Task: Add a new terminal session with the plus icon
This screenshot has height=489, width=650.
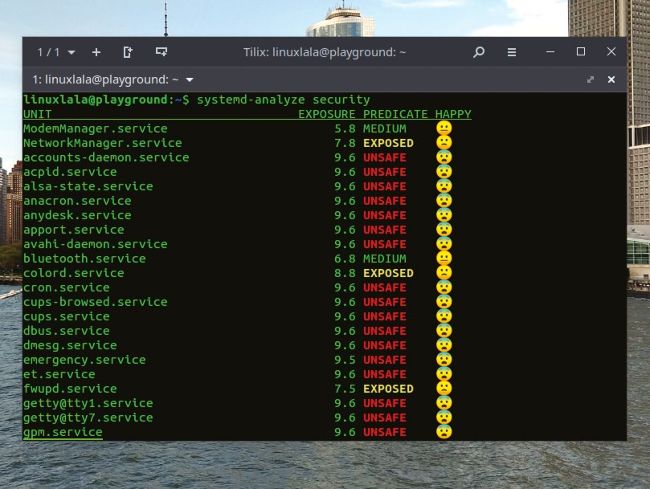Action: [x=96, y=52]
